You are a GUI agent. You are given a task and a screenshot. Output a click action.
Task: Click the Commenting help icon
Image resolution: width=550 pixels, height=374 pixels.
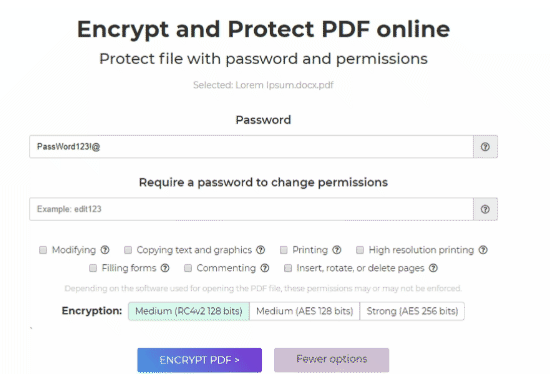pos(265,268)
